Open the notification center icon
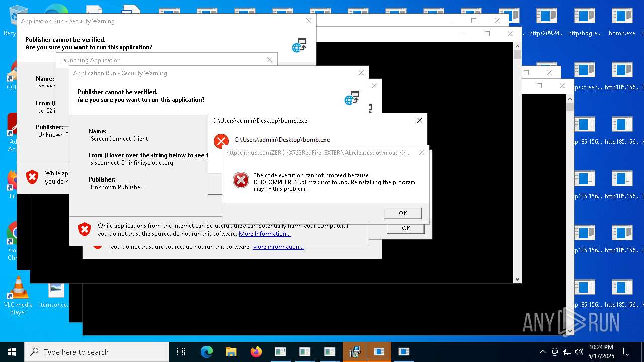Viewport: 644px width, 362px height. [627, 352]
